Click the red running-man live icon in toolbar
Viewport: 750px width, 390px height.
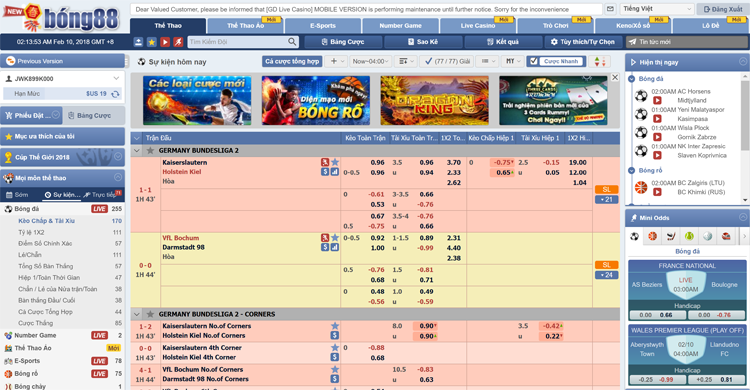coord(178,42)
